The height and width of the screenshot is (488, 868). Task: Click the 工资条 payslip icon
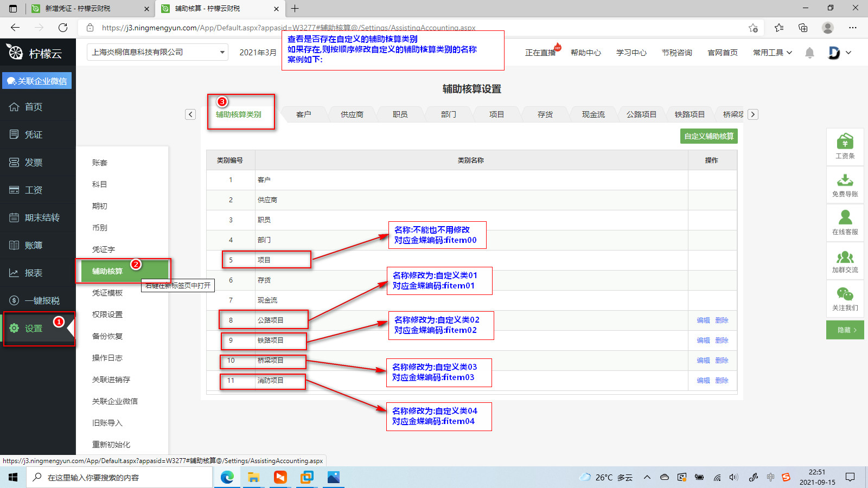[845, 142]
